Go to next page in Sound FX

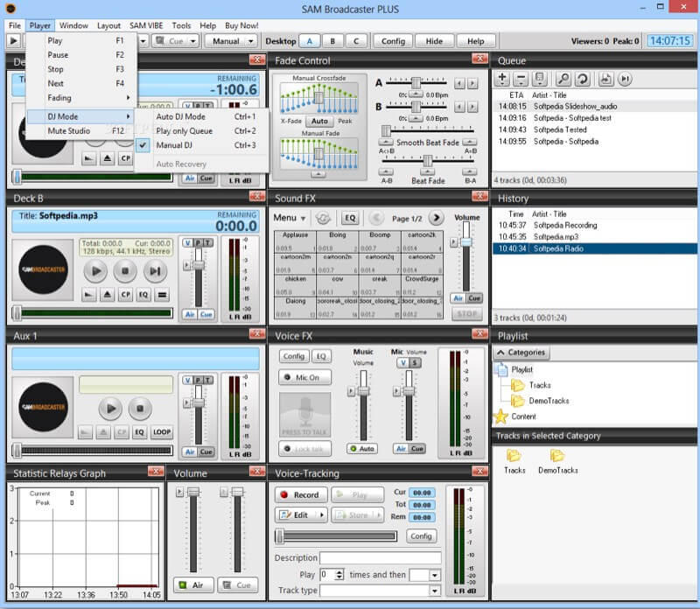click(436, 218)
